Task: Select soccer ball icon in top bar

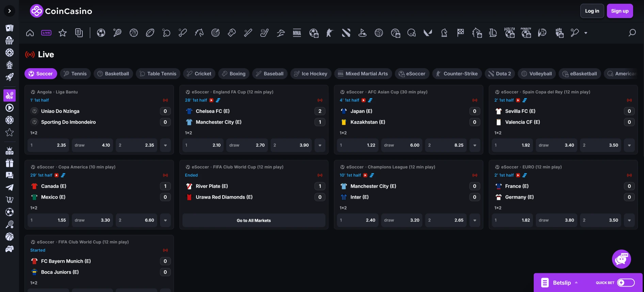Action: pyautogui.click(x=101, y=33)
